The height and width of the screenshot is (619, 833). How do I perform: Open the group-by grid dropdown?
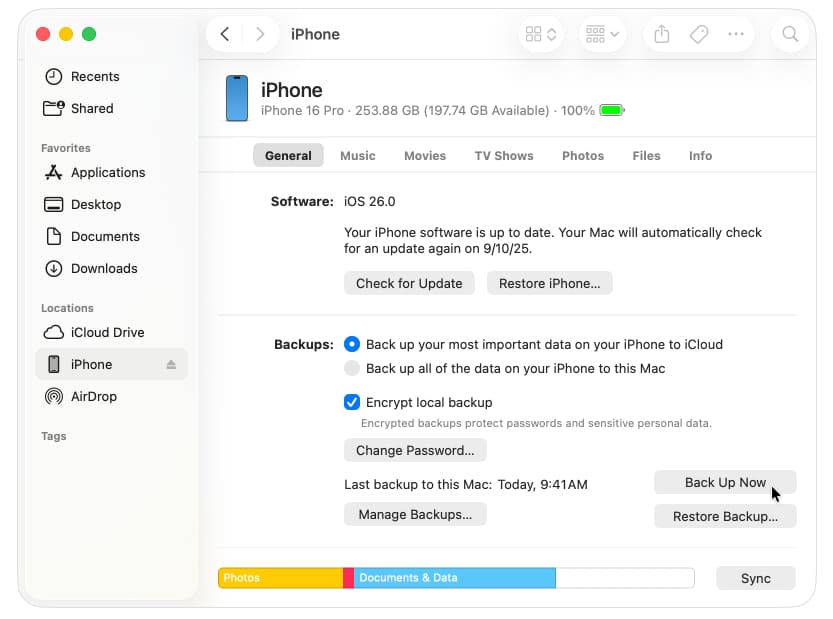click(602, 35)
